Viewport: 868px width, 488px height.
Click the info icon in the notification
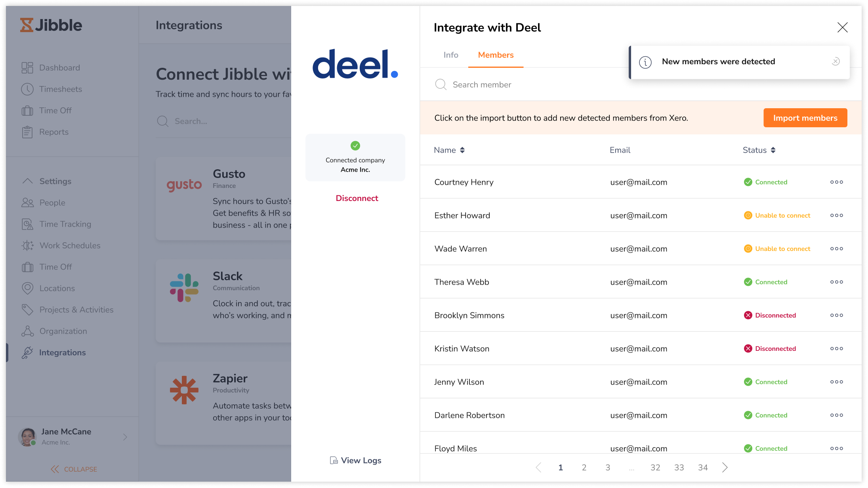(645, 62)
